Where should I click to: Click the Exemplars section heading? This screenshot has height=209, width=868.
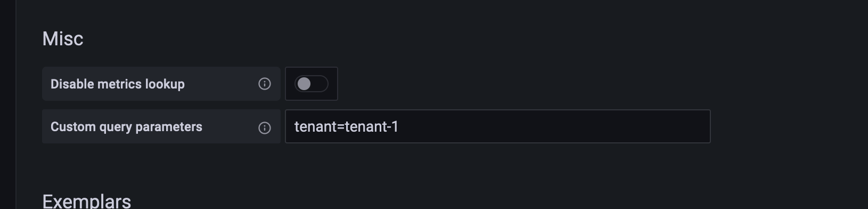[x=87, y=201]
